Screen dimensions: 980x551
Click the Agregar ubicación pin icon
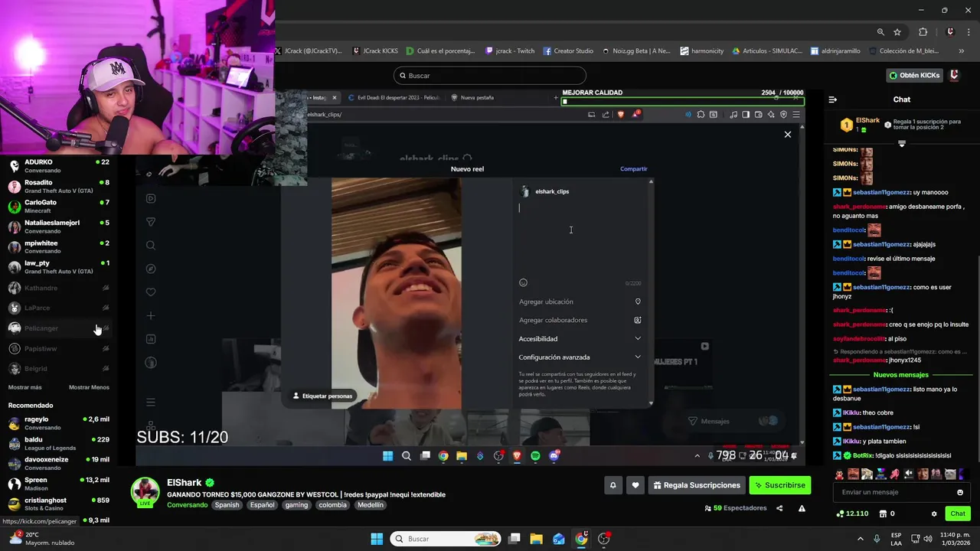click(638, 302)
